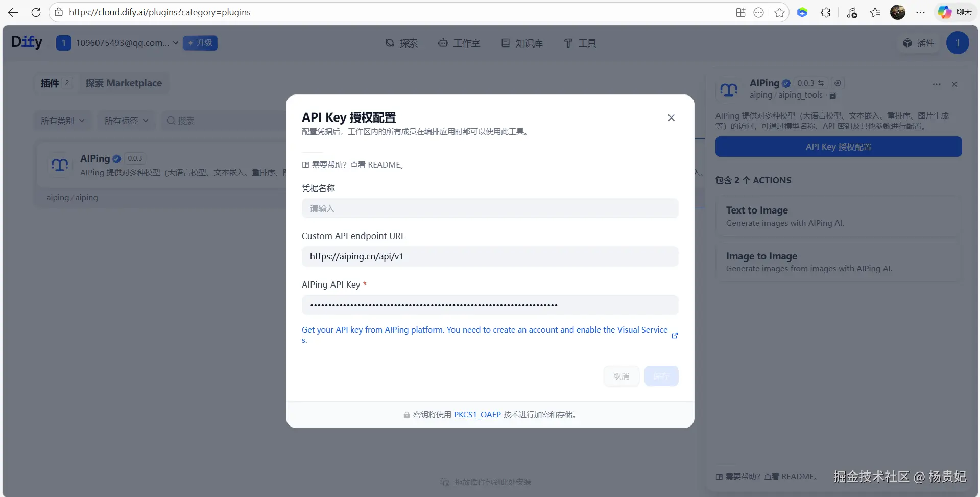Click the verified badge on the AIPing list card

click(116, 159)
